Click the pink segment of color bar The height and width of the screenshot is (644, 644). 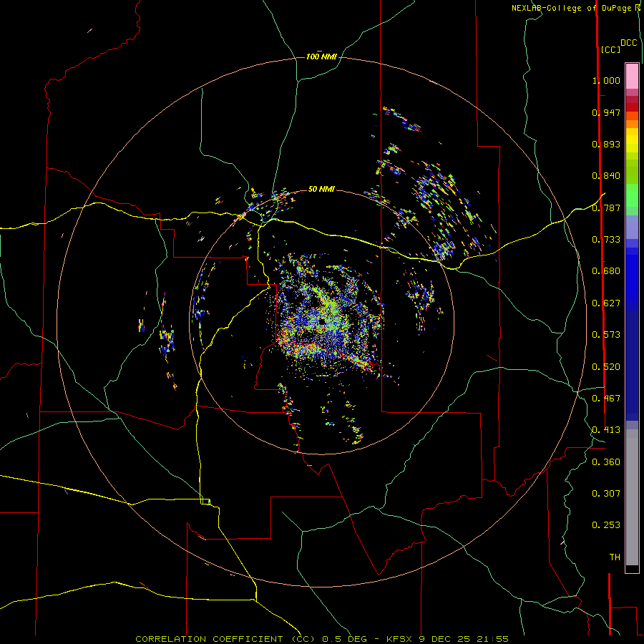632,77
